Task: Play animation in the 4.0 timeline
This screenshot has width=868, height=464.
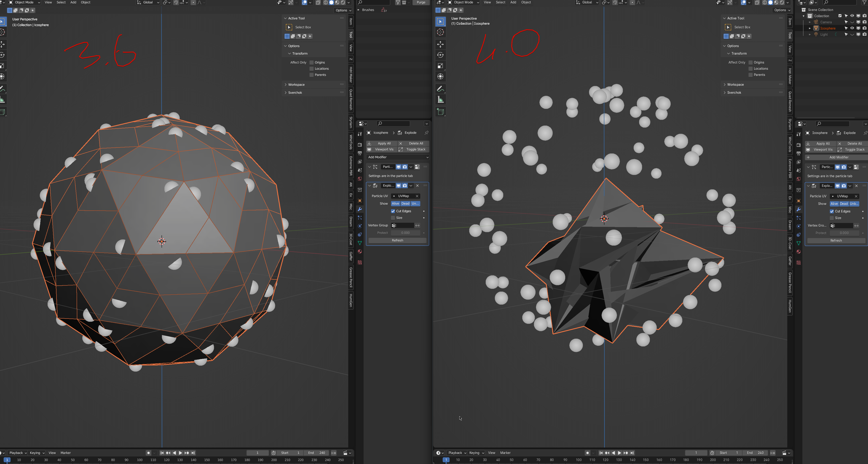Action: [x=619, y=453]
